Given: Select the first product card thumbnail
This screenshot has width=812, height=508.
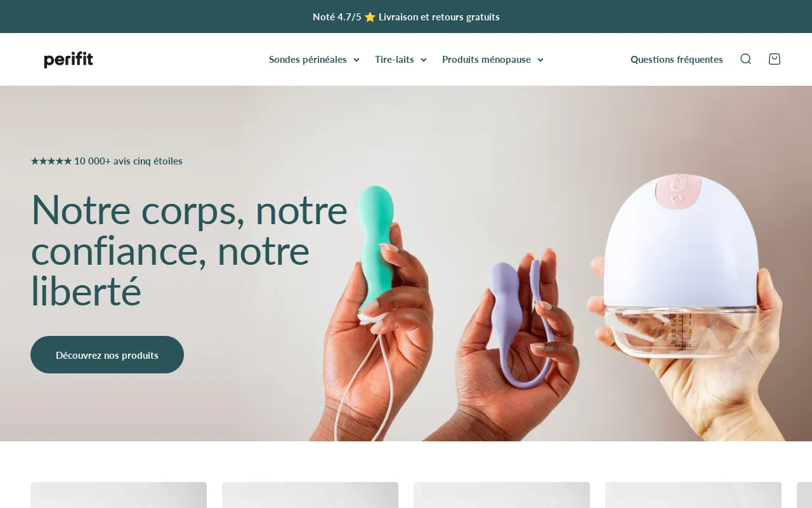Looking at the screenshot, I should (119, 495).
